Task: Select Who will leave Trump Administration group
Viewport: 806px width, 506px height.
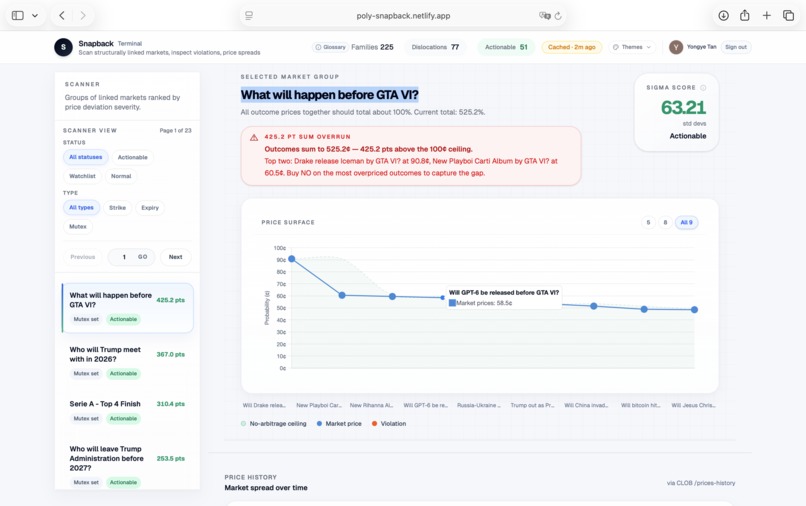Action: click(127, 465)
